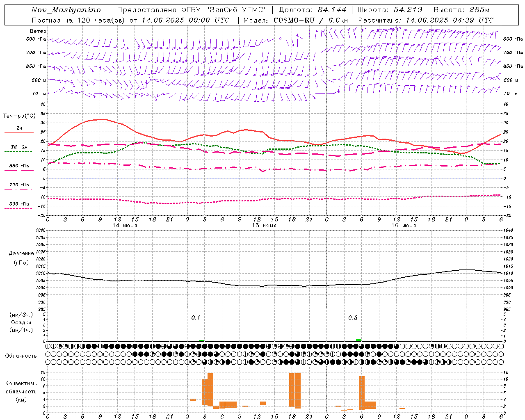Click the 0.3 precipitation amount value
Screen dimensions: 525x420
(x=353, y=317)
